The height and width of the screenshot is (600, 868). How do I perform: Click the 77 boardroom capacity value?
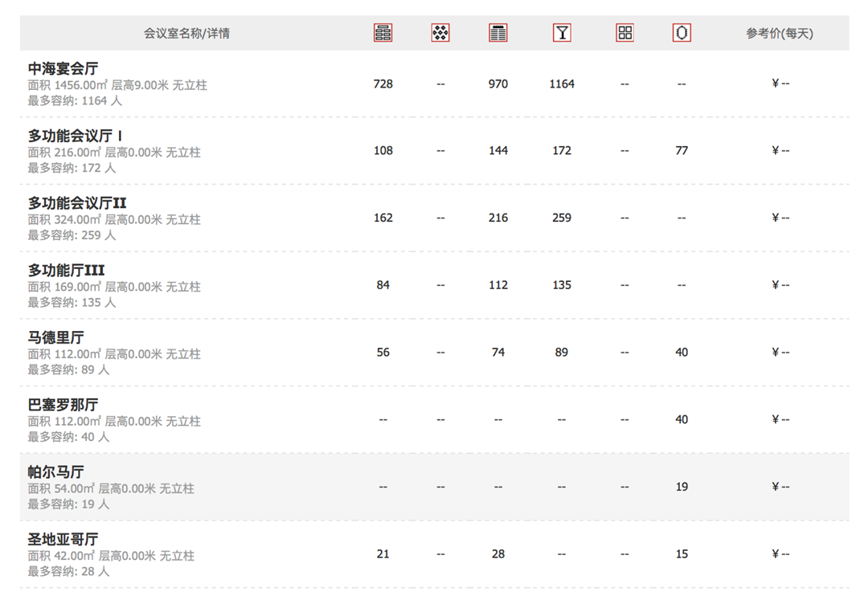click(x=682, y=150)
